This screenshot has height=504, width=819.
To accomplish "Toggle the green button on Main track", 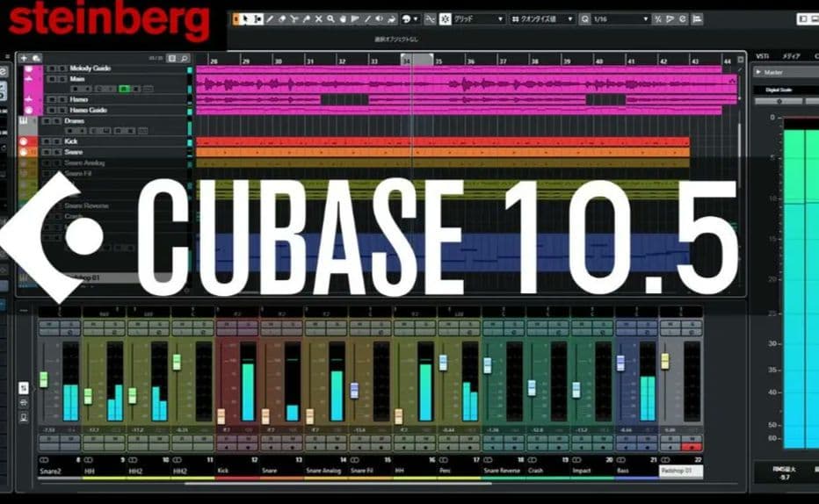I will (x=124, y=90).
